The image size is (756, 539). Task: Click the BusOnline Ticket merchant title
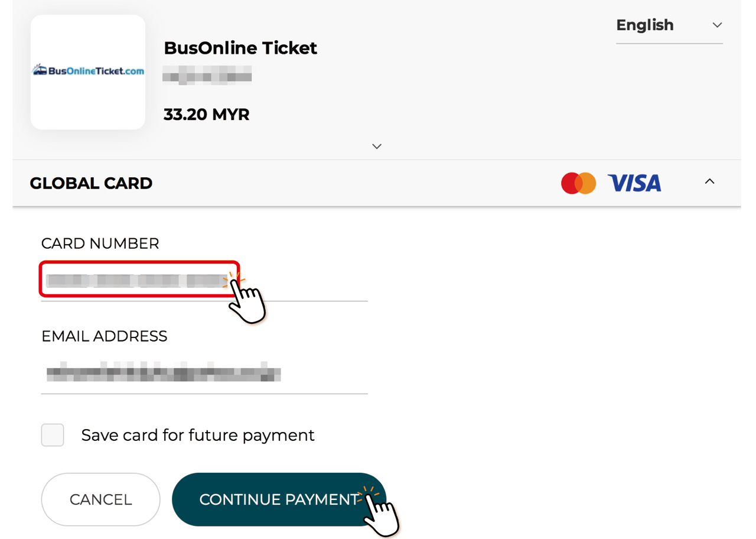tap(240, 48)
